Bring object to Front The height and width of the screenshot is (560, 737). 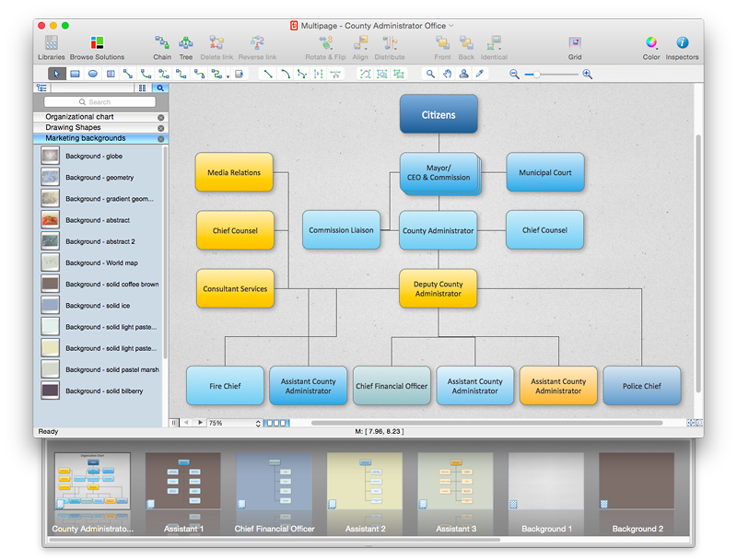[x=442, y=48]
